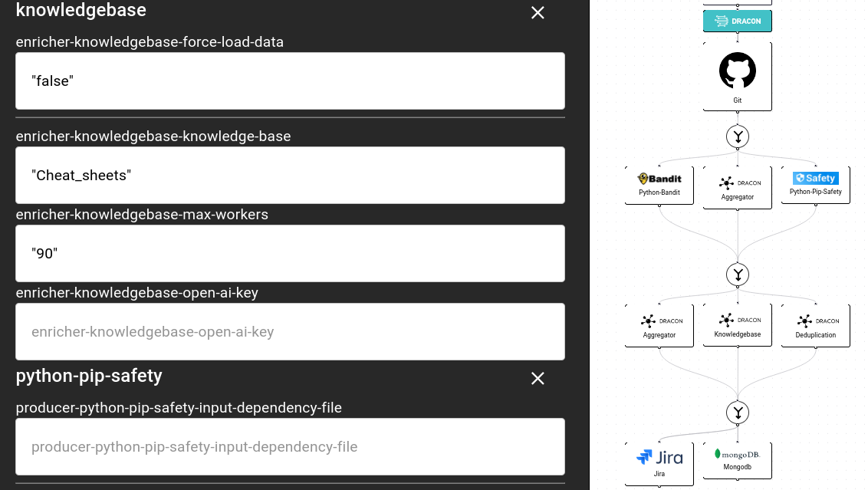Select the Python-Pip-Safety node
868x490 pixels.
(815, 185)
